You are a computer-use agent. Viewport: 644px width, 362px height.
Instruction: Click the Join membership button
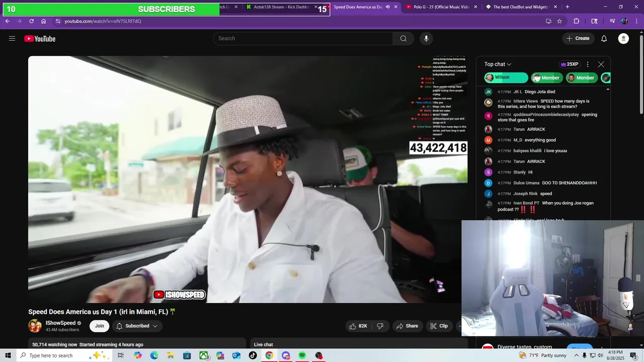[x=100, y=326]
